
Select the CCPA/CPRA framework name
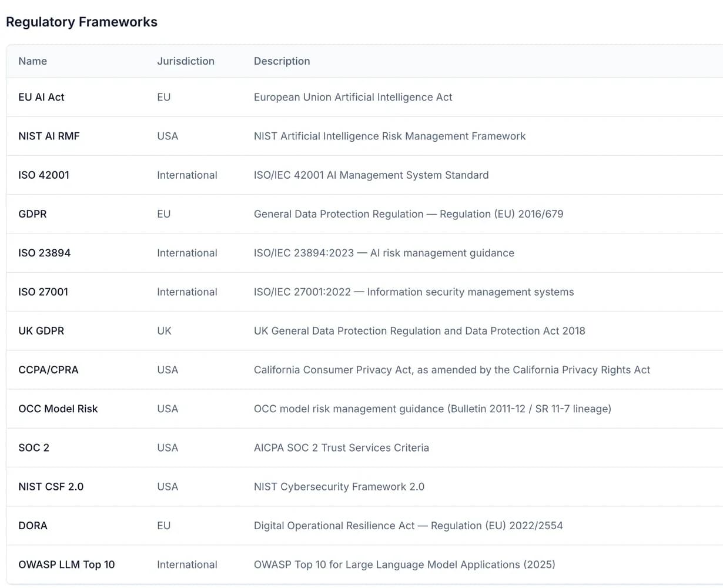(48, 370)
